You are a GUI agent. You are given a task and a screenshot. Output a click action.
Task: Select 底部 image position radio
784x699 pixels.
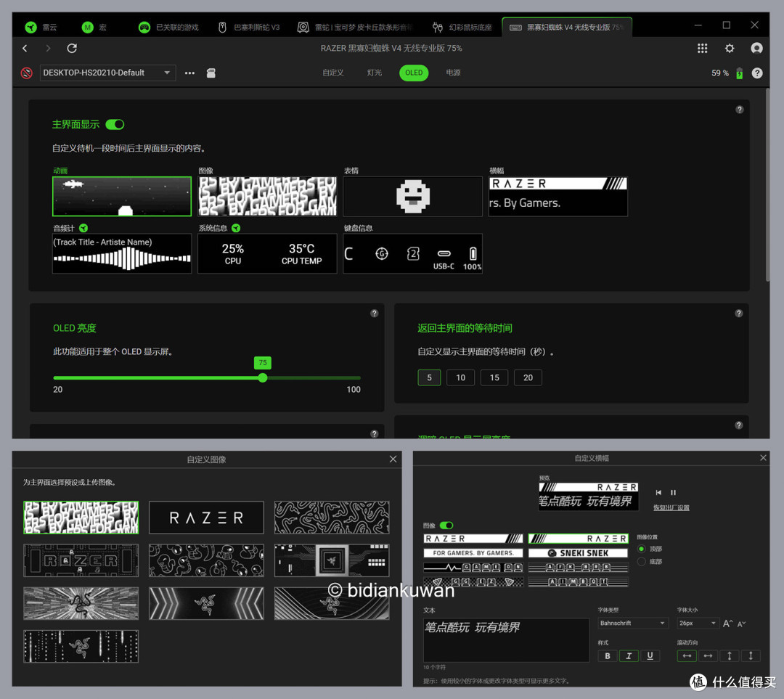(642, 562)
